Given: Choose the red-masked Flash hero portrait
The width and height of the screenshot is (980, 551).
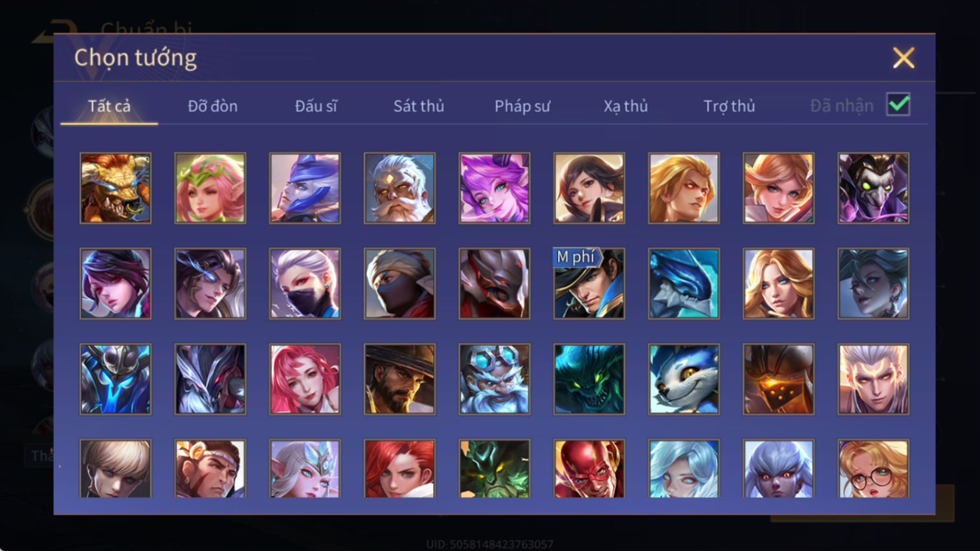Looking at the screenshot, I should point(589,468).
